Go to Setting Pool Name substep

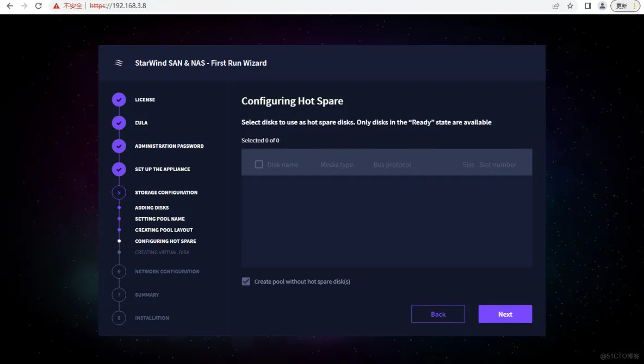[x=160, y=219]
